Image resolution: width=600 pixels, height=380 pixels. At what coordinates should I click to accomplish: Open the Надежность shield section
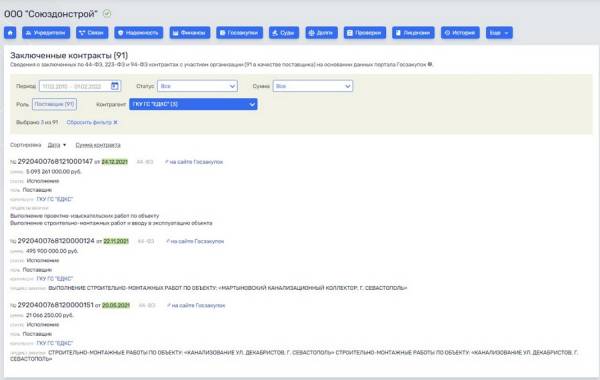point(139,33)
